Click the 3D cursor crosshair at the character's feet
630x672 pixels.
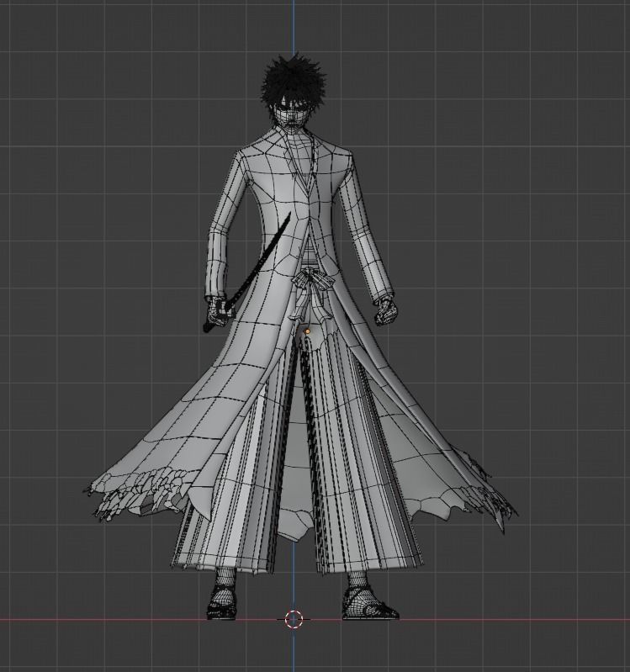click(x=294, y=619)
